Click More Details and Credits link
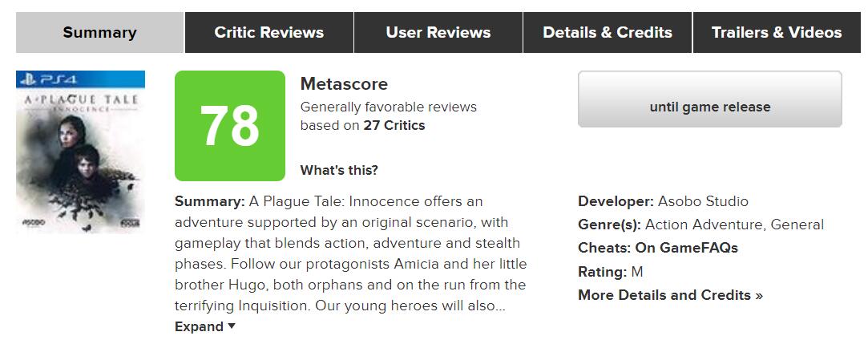The height and width of the screenshot is (348, 868). [670, 295]
